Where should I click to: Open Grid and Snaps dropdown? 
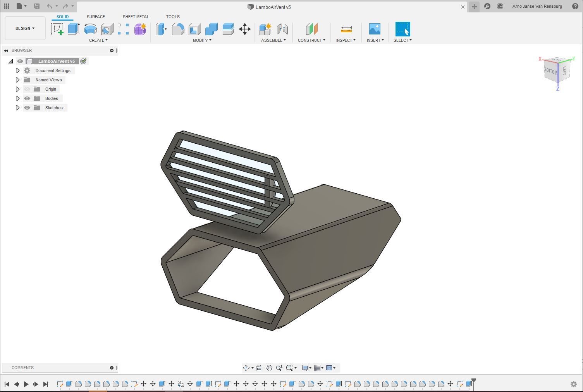pos(319,368)
